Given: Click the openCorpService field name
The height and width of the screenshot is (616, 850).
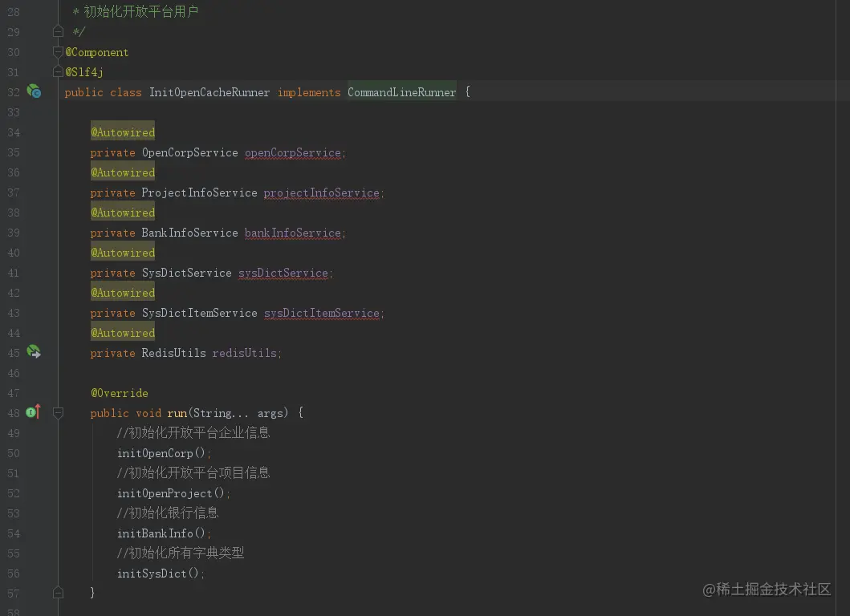Looking at the screenshot, I should point(293,152).
